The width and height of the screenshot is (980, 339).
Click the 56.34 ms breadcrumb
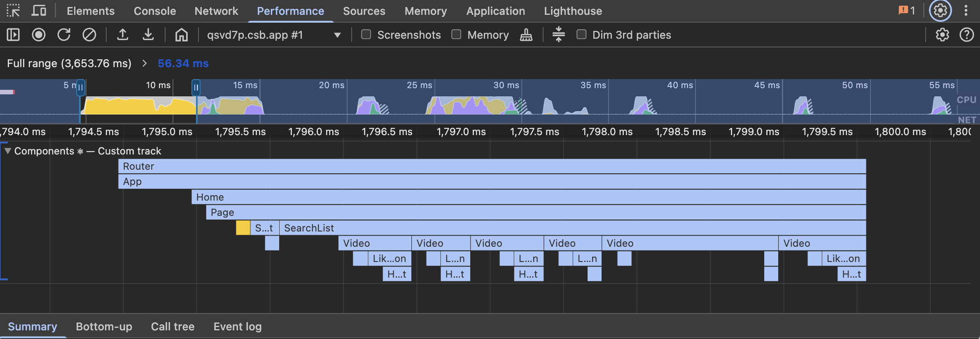(x=183, y=63)
